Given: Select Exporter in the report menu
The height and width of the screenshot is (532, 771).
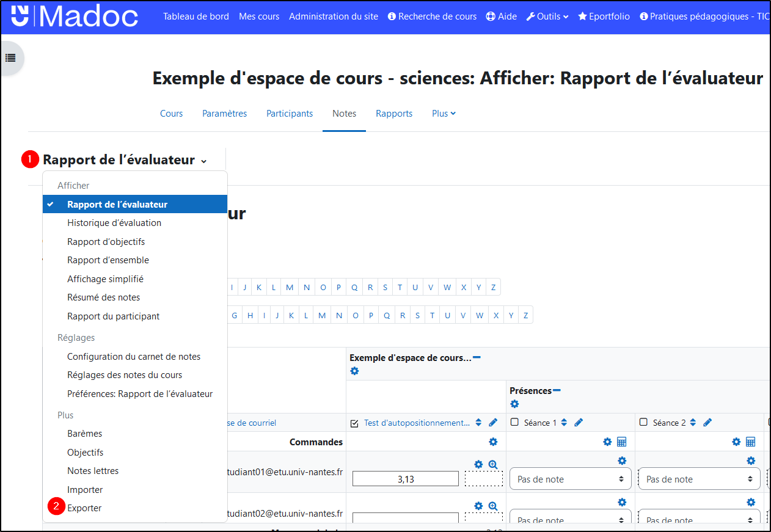Looking at the screenshot, I should click(x=86, y=508).
